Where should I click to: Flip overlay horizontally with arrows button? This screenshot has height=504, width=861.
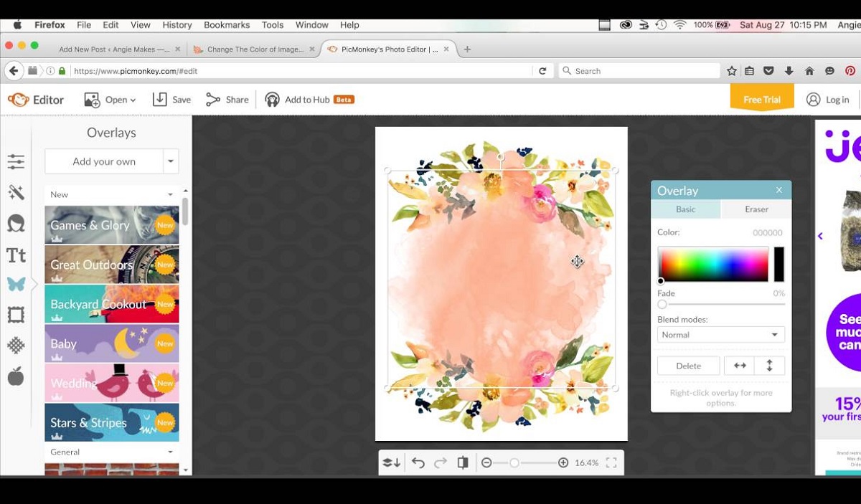(740, 366)
